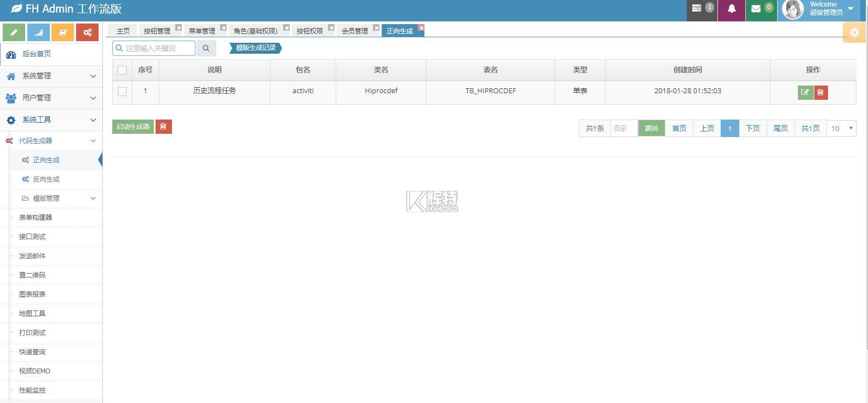
Task: Expand the 模版管理 submenu
Action: (x=58, y=198)
